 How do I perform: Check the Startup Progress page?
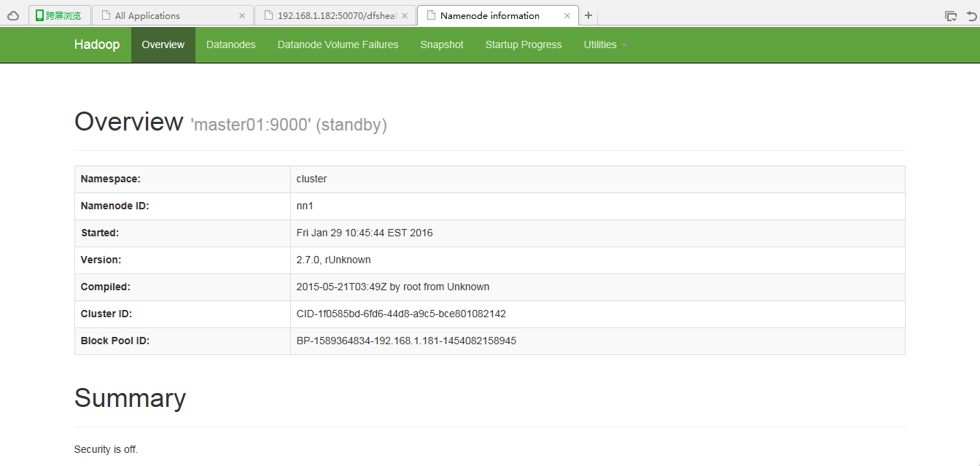pyautogui.click(x=524, y=44)
